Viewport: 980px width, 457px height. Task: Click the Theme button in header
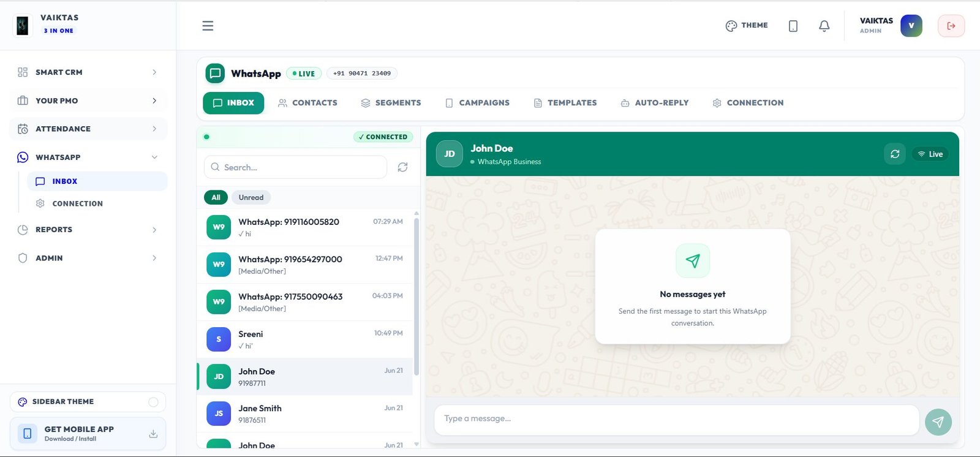click(747, 26)
